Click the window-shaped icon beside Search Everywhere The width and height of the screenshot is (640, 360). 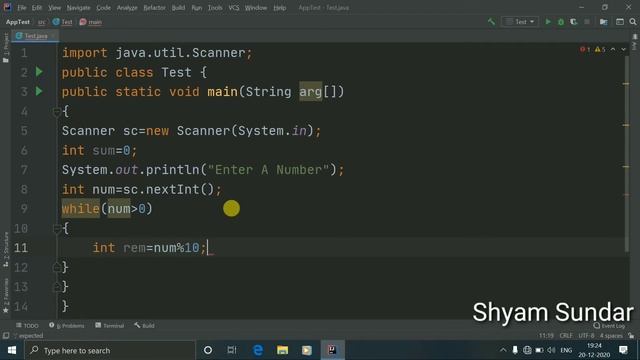pos(620,22)
